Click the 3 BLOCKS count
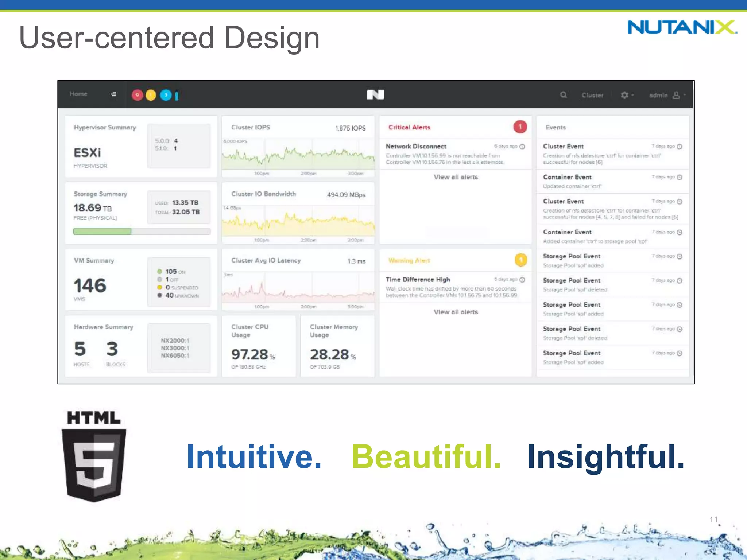This screenshot has height=560, width=747. click(x=112, y=349)
